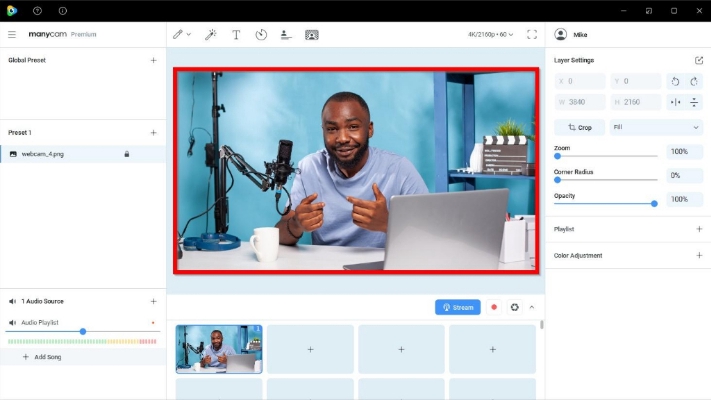Click the Opacity slider handle
Screen dimensions: 711x400
coord(654,203)
